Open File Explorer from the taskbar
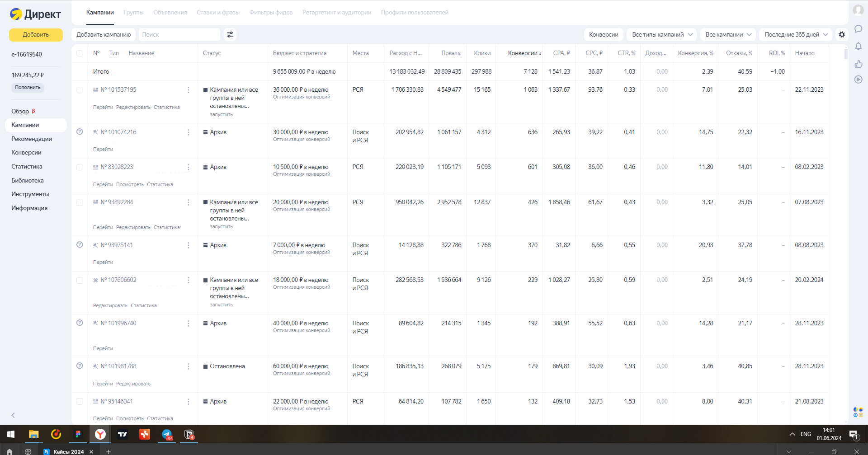The image size is (868, 455). (33, 434)
